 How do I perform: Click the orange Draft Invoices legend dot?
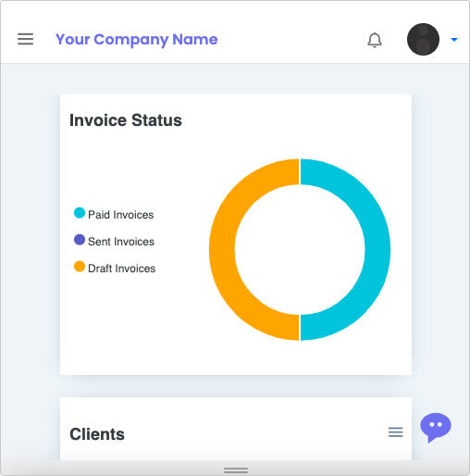tap(80, 267)
